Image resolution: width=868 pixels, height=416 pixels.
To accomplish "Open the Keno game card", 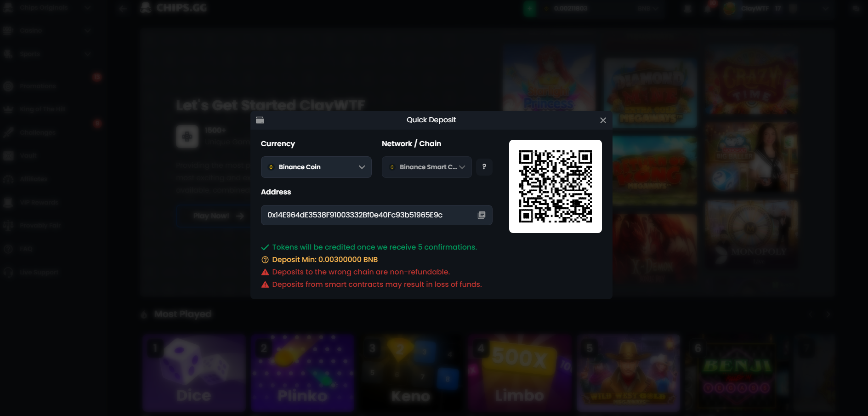I will click(411, 372).
